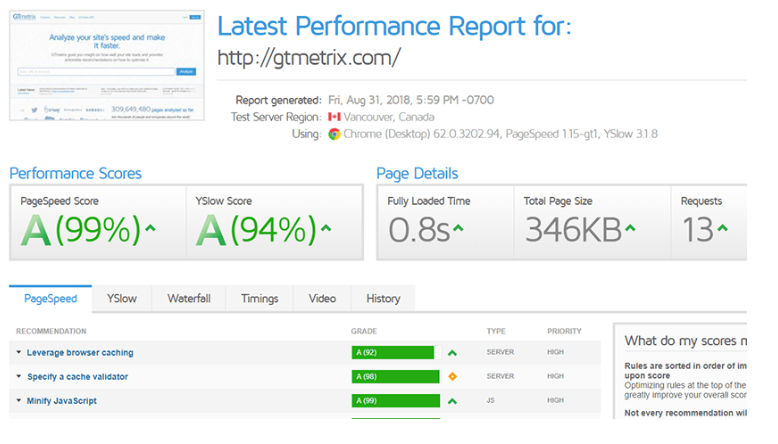Click the PRIORITY column header
The width and height of the screenshot is (778, 444).
pyautogui.click(x=564, y=331)
